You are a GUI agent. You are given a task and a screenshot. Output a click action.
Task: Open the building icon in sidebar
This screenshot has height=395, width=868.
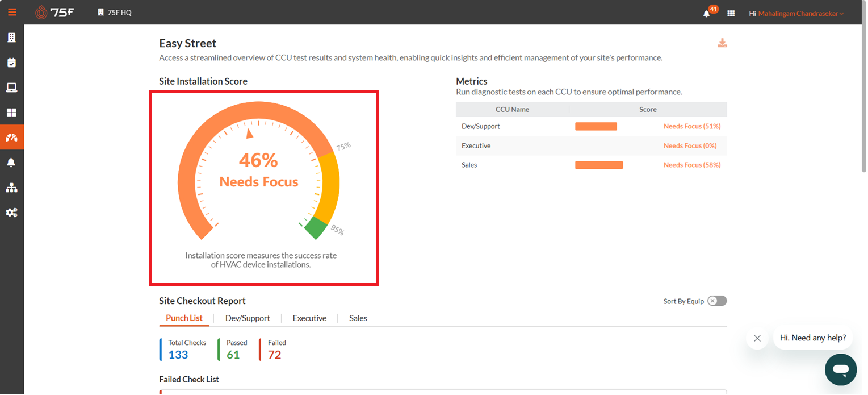pyautogui.click(x=11, y=38)
